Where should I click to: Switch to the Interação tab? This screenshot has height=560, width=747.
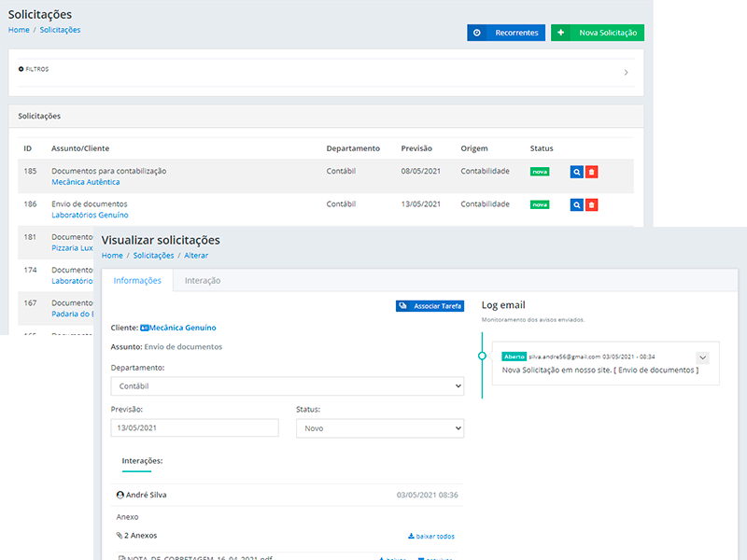[x=203, y=280]
